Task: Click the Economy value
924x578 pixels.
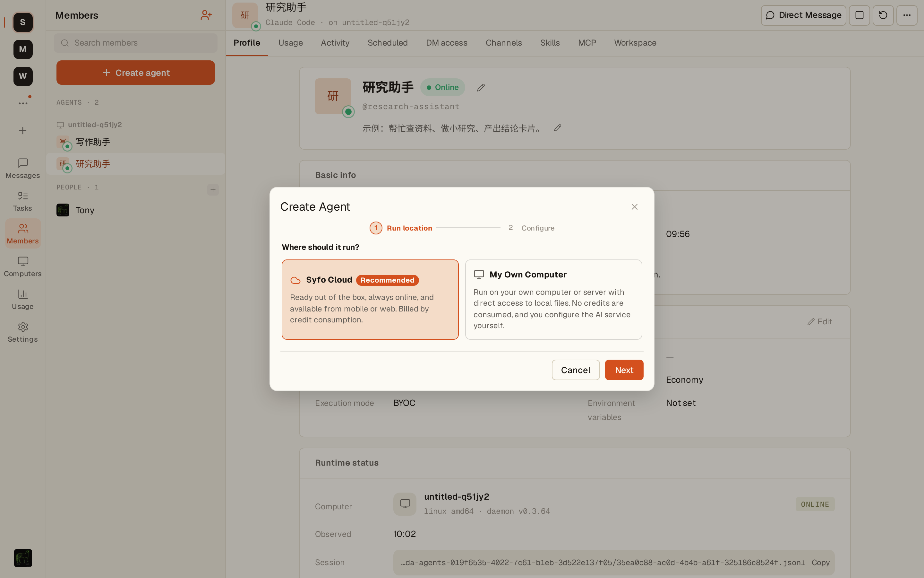Action: point(684,380)
